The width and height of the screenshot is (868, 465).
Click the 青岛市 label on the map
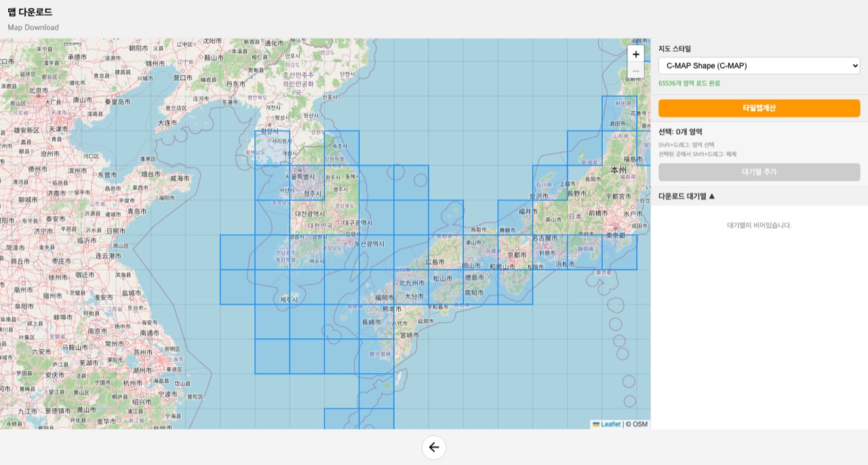(x=137, y=211)
